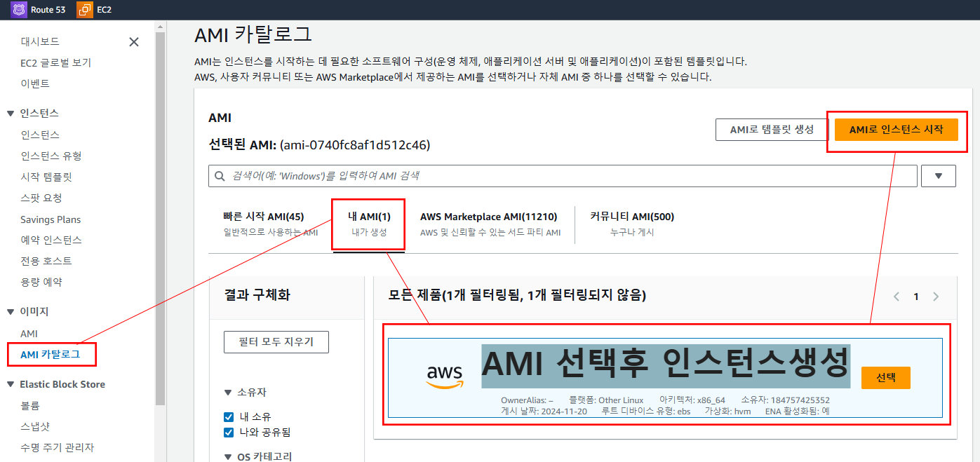Click the orange 선택 button
980x462 pixels.
[x=886, y=377]
